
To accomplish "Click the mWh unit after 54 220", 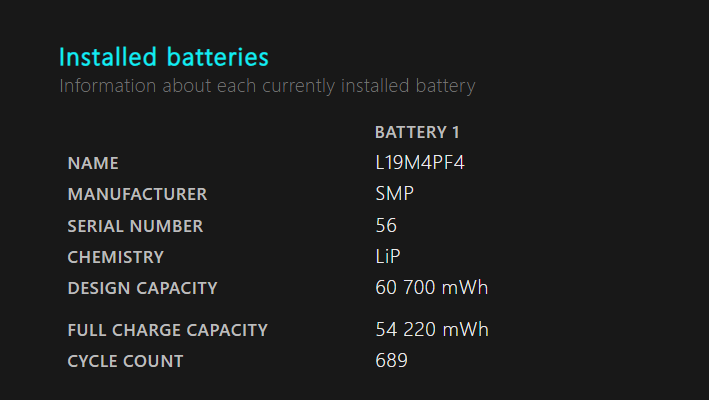I will [467, 330].
